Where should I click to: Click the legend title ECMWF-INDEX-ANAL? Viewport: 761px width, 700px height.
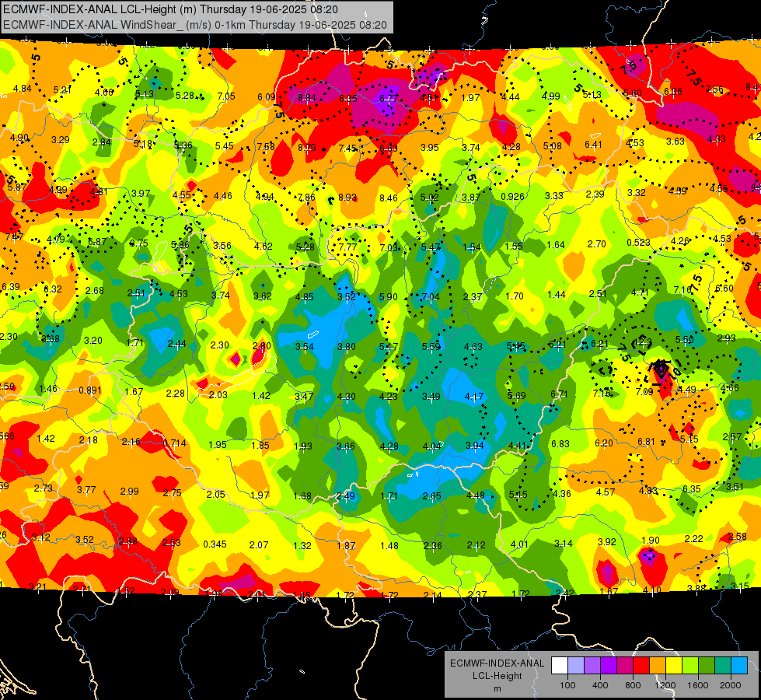[x=497, y=663]
